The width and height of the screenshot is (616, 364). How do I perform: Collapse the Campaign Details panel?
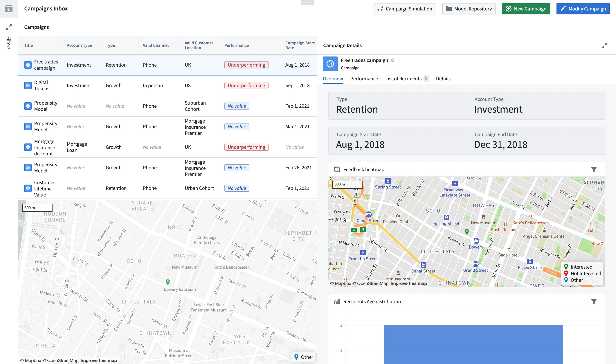604,45
